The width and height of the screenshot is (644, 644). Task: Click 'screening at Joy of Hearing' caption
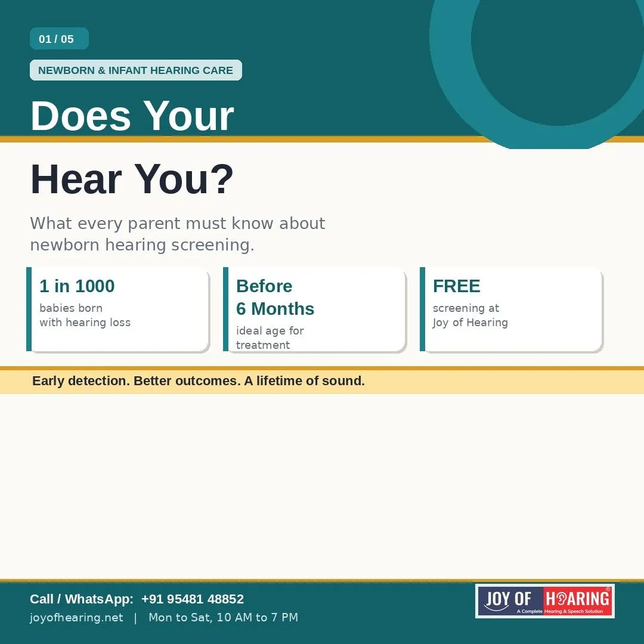coord(470,315)
